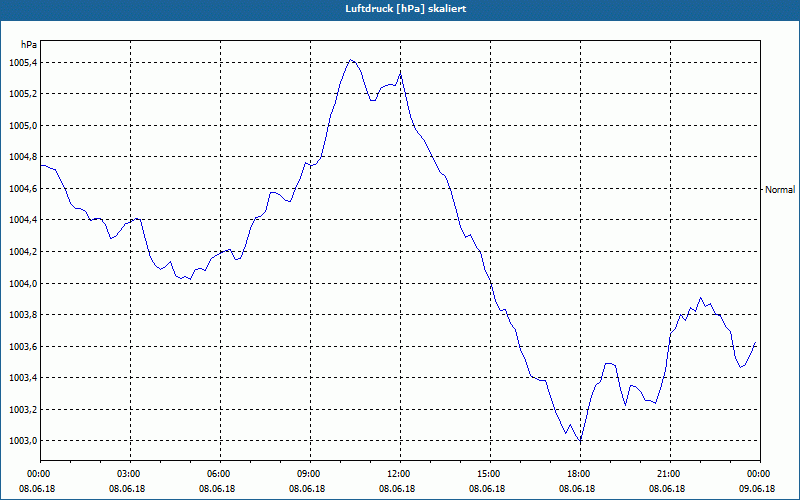Select the 1005,0 axis value
The width and height of the screenshot is (800, 500).
coord(23,126)
